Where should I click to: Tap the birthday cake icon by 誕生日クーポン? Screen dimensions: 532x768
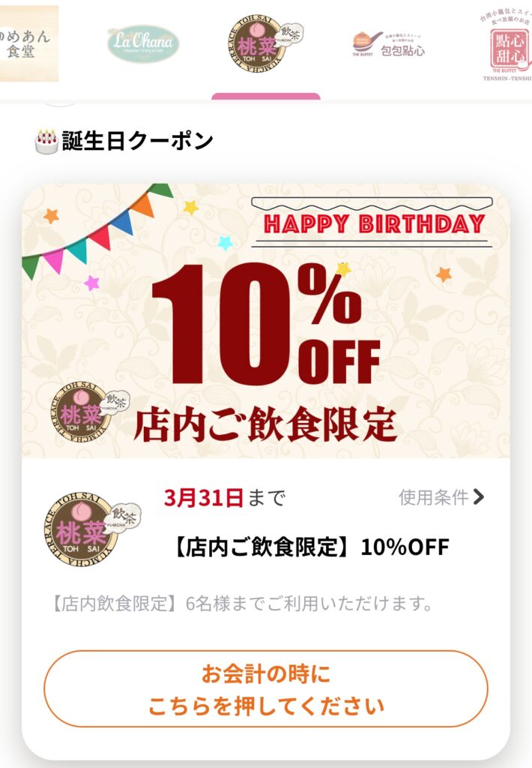[x=46, y=142]
